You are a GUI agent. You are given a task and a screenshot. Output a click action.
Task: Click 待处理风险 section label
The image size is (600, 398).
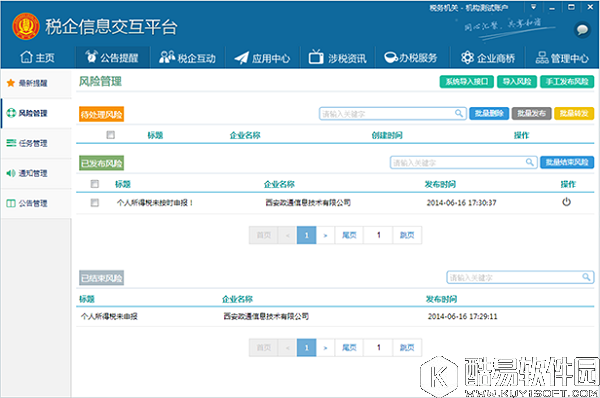tap(101, 114)
